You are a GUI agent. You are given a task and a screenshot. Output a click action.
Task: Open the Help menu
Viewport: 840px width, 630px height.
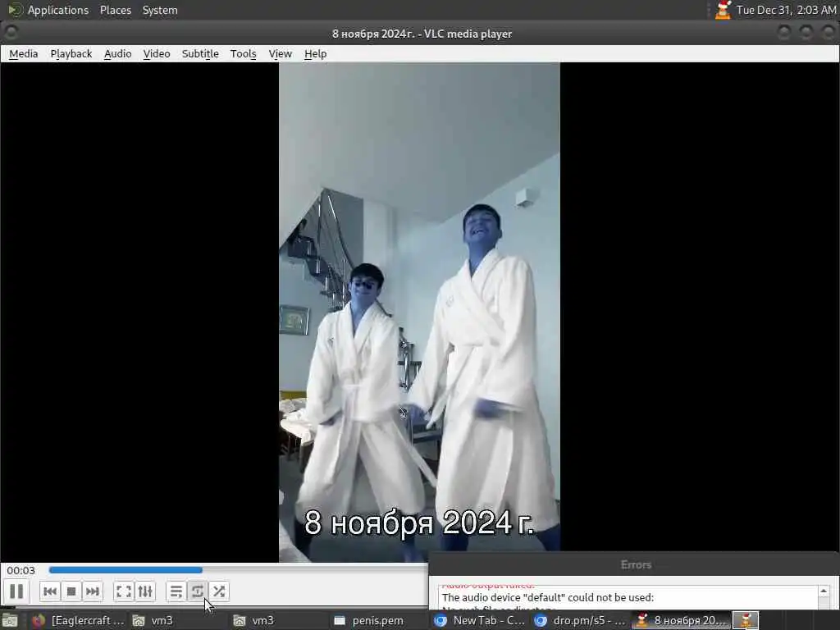coord(316,53)
